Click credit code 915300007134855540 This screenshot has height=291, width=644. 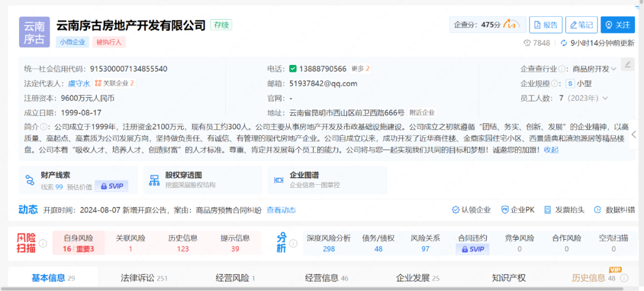coord(128,69)
